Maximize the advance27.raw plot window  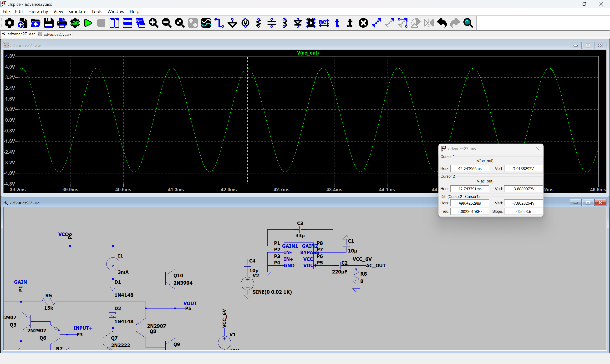pos(588,45)
